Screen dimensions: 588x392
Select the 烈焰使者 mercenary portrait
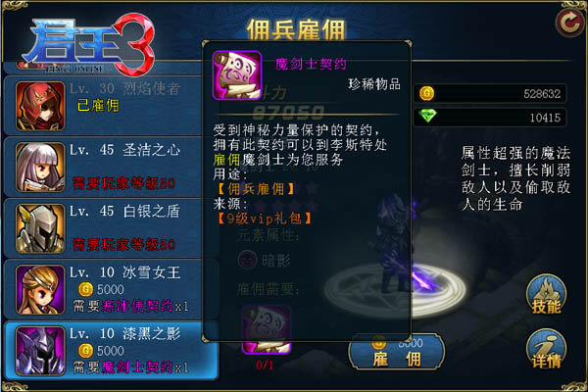pyautogui.click(x=40, y=106)
